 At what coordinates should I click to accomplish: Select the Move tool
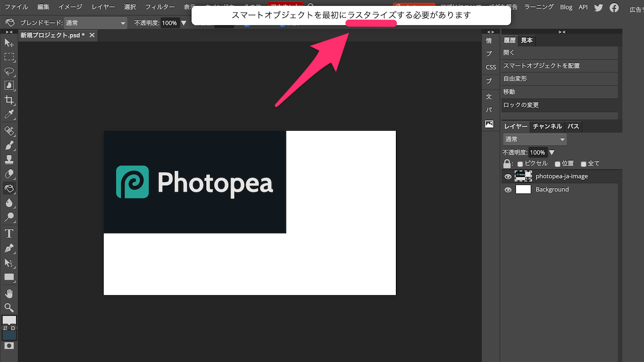(x=9, y=43)
